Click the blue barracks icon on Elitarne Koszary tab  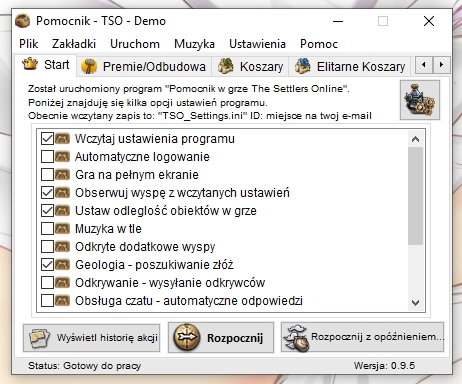pyautogui.click(x=303, y=66)
